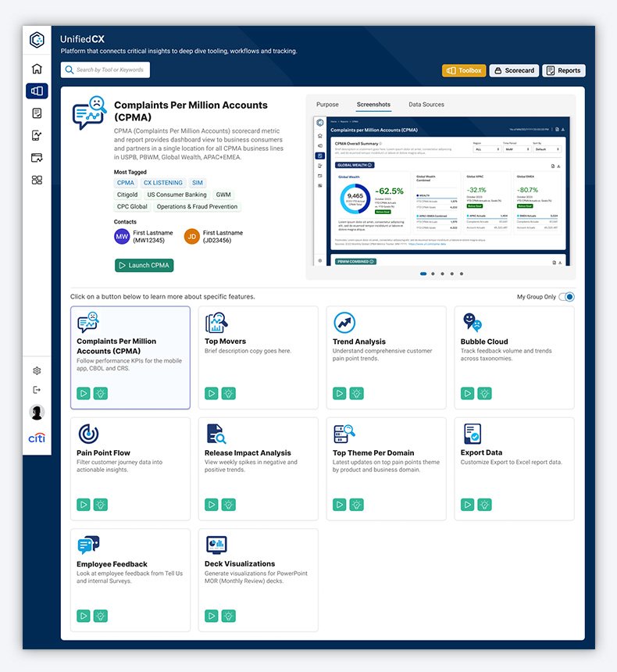The height and width of the screenshot is (672, 617).
Task: Launch Deck Visualizations play icon
Action: pos(211,616)
